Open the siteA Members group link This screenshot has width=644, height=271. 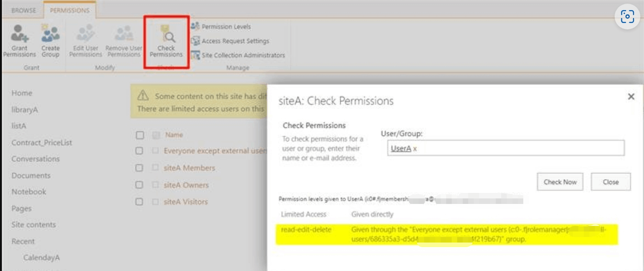pyautogui.click(x=190, y=168)
